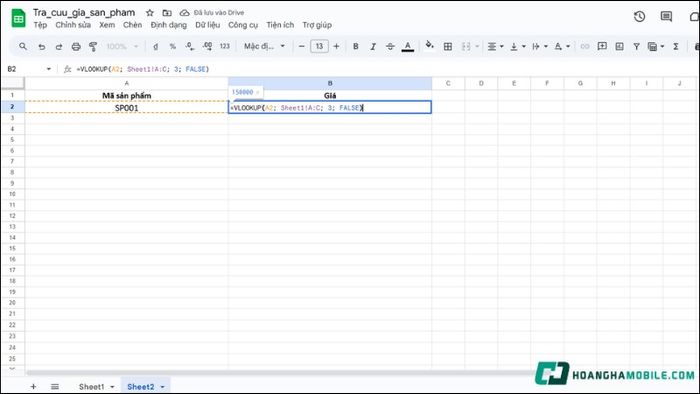Open horizontal align dropdown

(495, 46)
